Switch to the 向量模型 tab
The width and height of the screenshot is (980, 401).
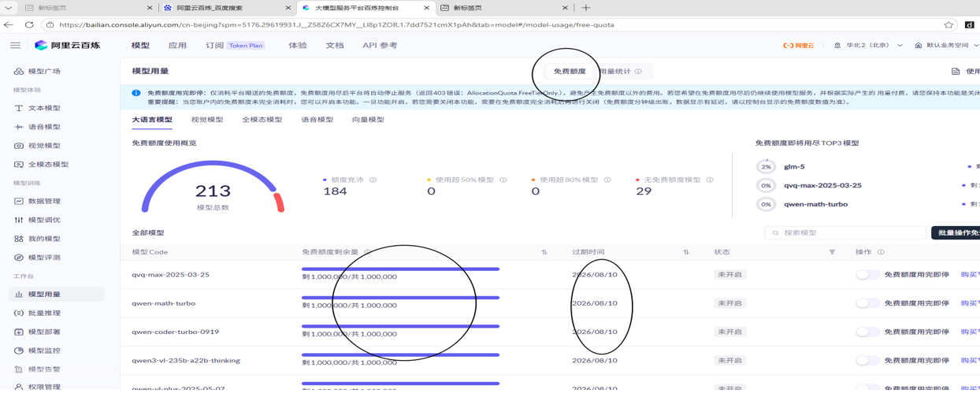(x=368, y=120)
